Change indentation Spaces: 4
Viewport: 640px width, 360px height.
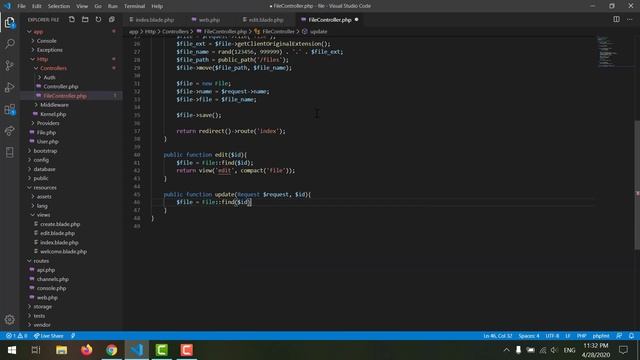pos(529,336)
